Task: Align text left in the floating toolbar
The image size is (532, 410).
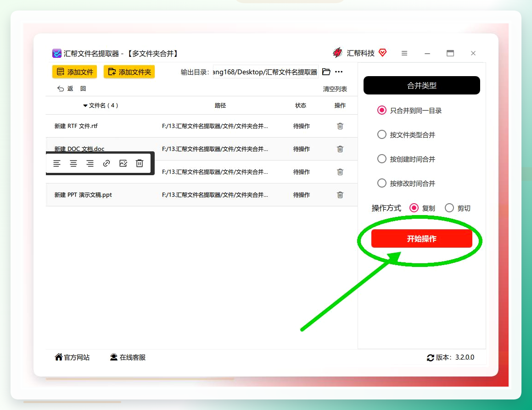Action: [56, 163]
